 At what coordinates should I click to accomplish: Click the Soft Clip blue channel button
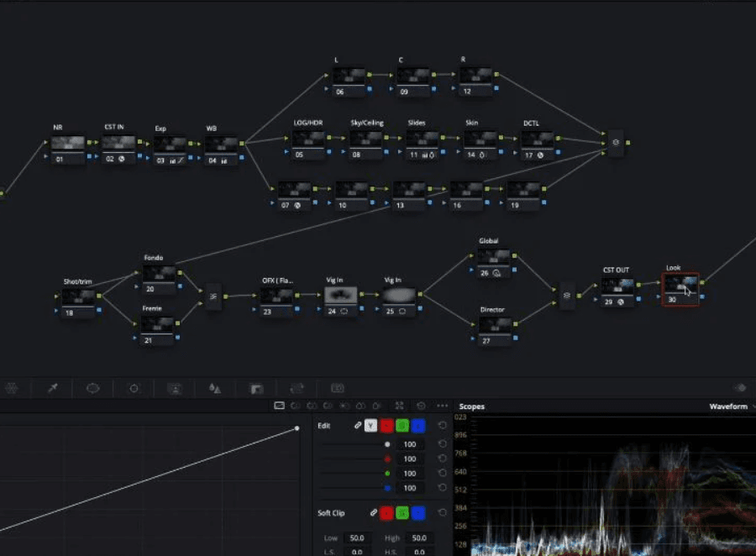(418, 512)
